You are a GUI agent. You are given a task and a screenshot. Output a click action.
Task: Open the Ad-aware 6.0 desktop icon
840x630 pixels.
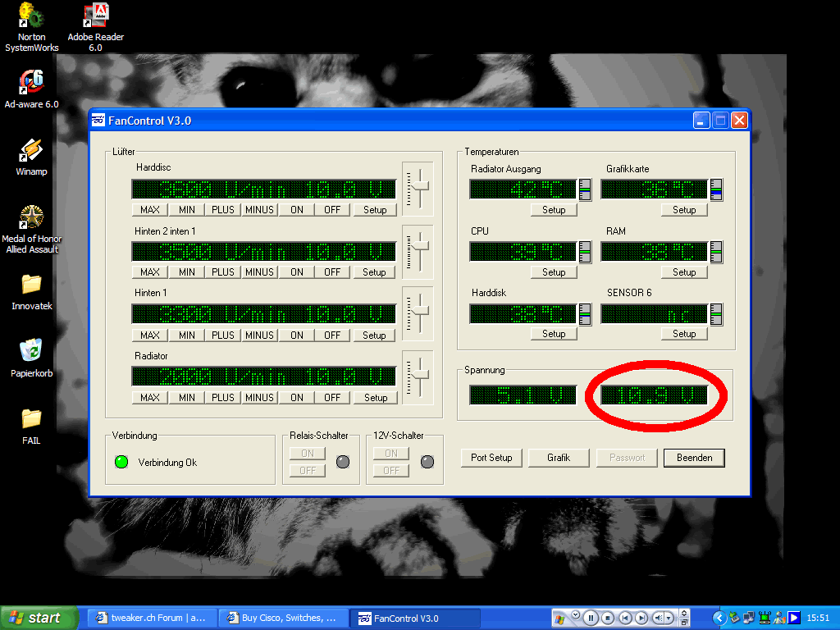(31, 82)
